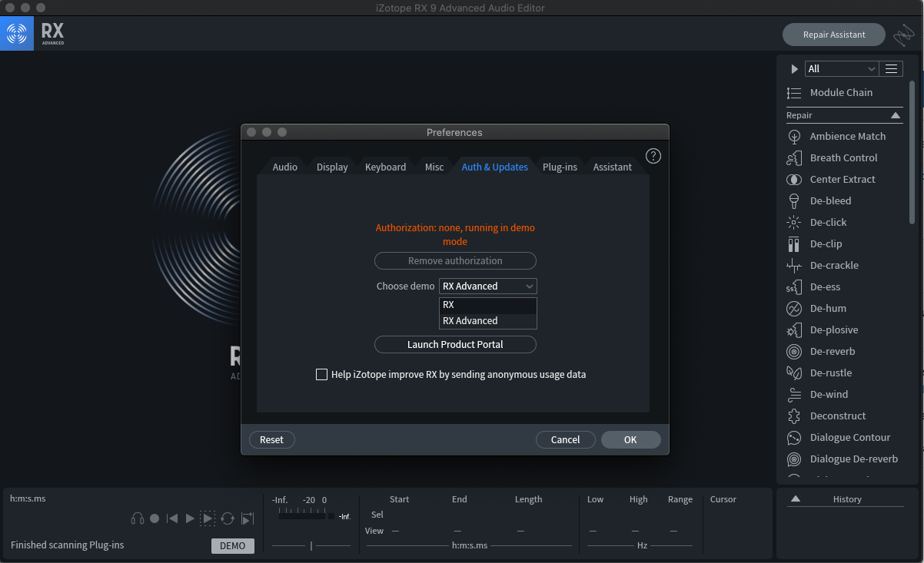The image size is (924, 563).
Task: Switch to the Keyboard tab
Action: 385,167
